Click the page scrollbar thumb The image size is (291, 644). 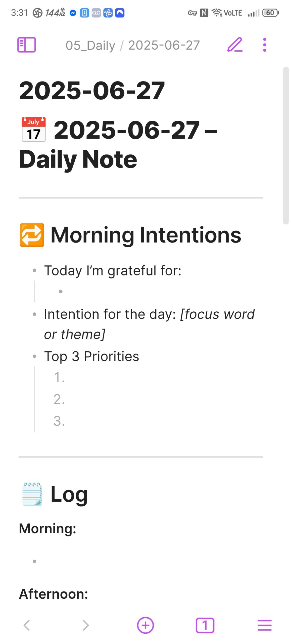[x=286, y=145]
